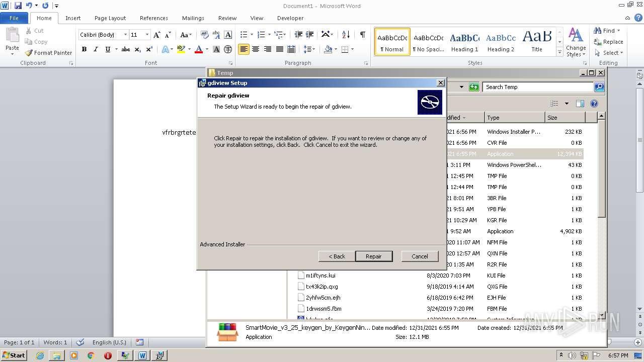Cancel the gdiview setup wizard

click(420, 256)
